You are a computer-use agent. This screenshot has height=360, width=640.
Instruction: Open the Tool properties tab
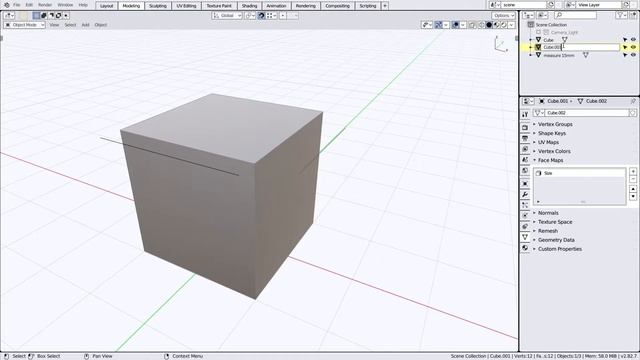tap(525, 115)
